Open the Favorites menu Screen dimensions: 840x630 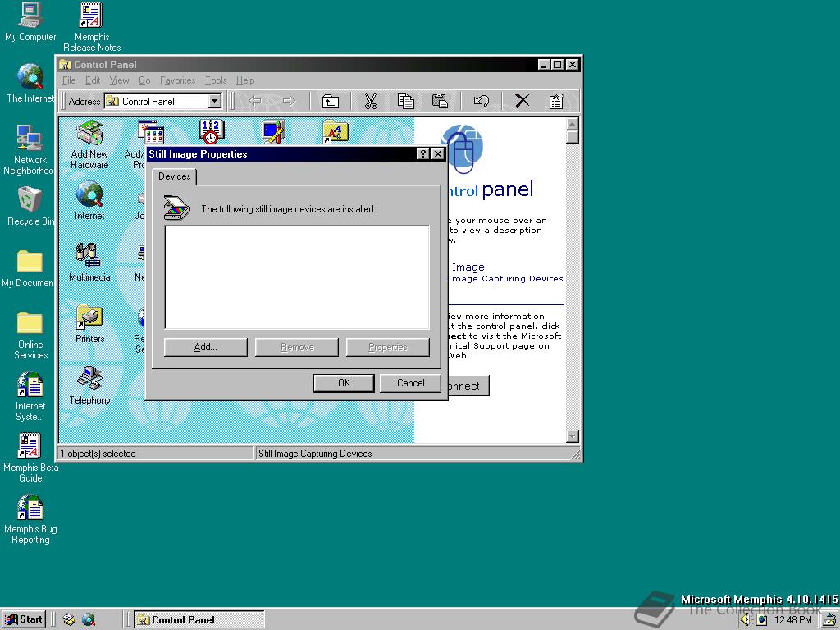point(177,80)
